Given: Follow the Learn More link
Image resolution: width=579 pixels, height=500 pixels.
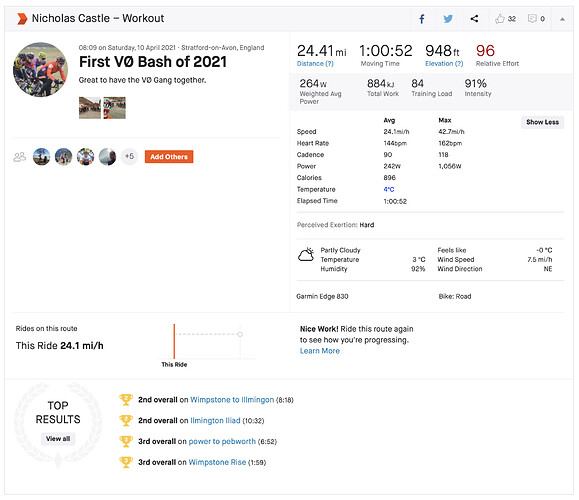Looking at the screenshot, I should pyautogui.click(x=320, y=351).
